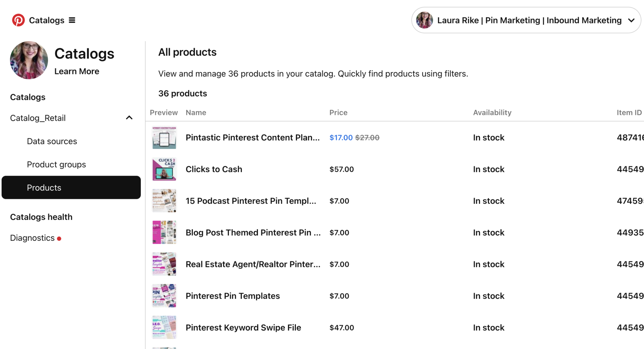The image size is (644, 349).
Task: Click the Pinterest Keyword Swipe File preview image
Action: [164, 327]
